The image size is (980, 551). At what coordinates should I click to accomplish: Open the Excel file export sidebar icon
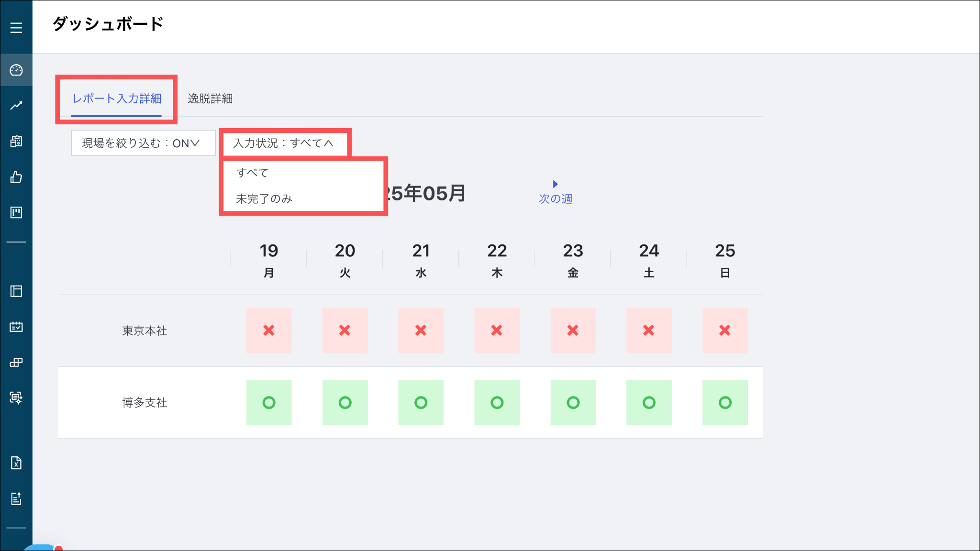[16, 463]
